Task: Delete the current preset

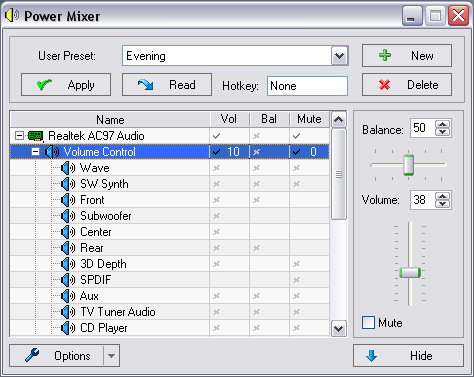Action: 407,85
